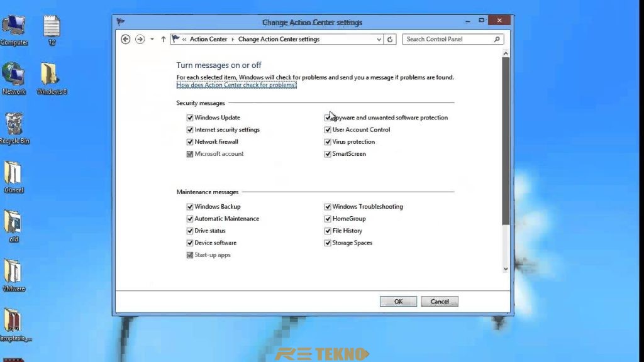Click the Maintenance messages section label
644x362 pixels.
click(x=208, y=192)
